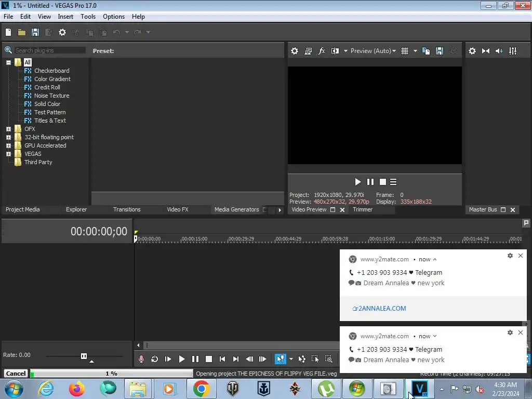Open overlays dropdown arrow next to grid
Image resolution: width=532 pixels, height=399 pixels.
[415, 51]
